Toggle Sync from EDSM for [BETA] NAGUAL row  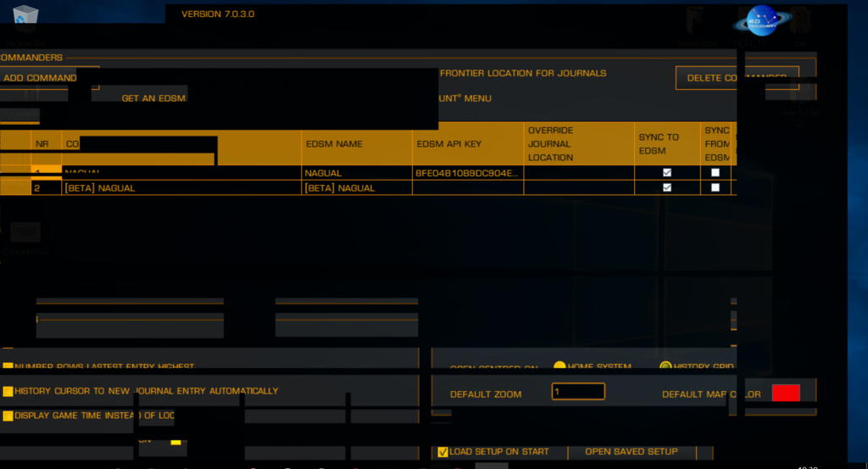[715, 187]
